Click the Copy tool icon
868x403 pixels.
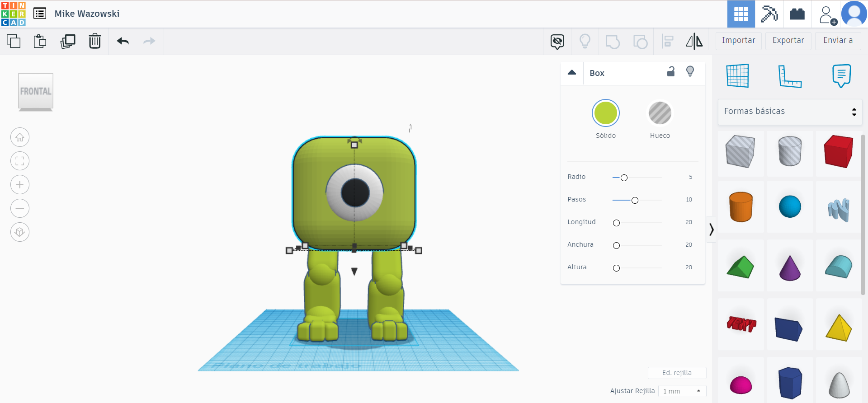tap(14, 41)
